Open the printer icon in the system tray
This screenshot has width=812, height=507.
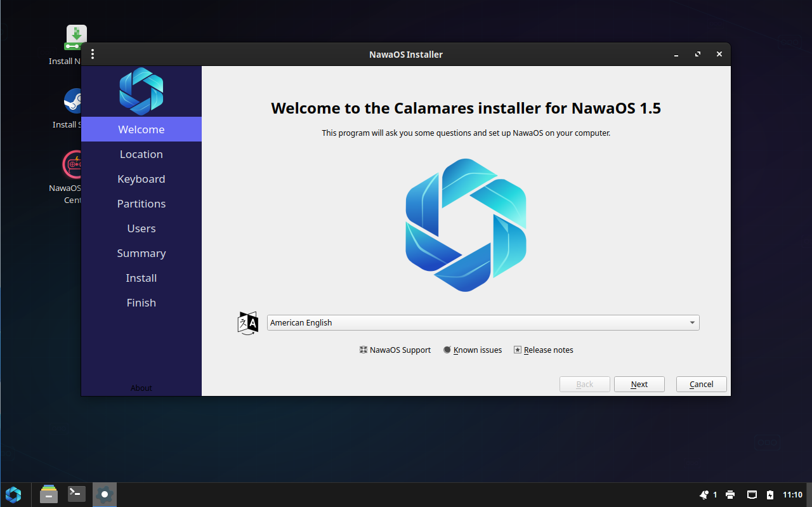[730, 494]
